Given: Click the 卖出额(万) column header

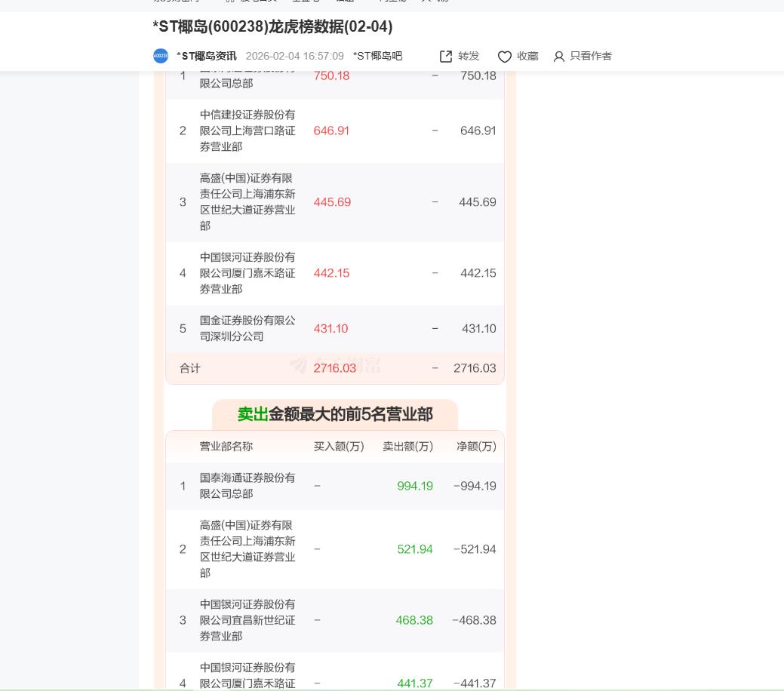Looking at the screenshot, I should pyautogui.click(x=408, y=446).
